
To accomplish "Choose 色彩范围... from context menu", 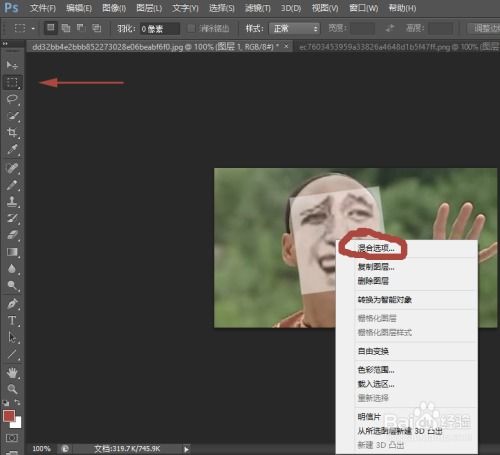I will (x=376, y=370).
